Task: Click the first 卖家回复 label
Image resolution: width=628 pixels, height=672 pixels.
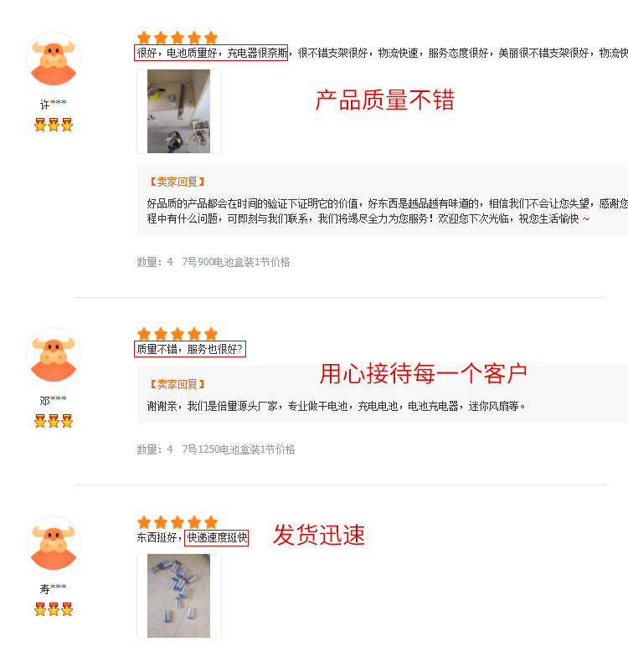Action: pyautogui.click(x=177, y=182)
